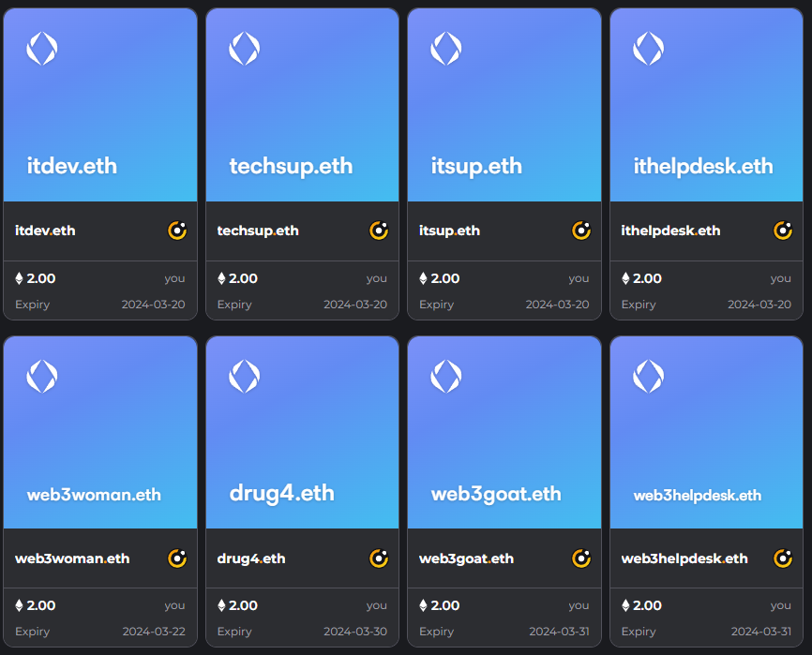
Task: Click the Ethereum diamond icon on itdev.eth price
Action: [21, 278]
